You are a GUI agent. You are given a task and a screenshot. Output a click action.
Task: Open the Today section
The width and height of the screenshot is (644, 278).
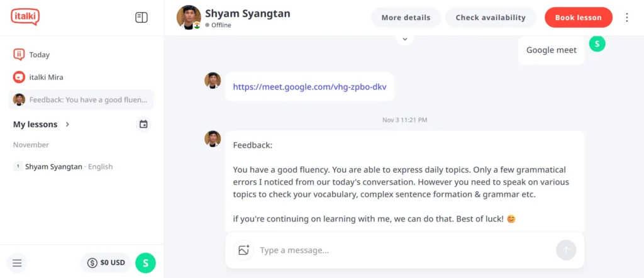[x=39, y=55]
